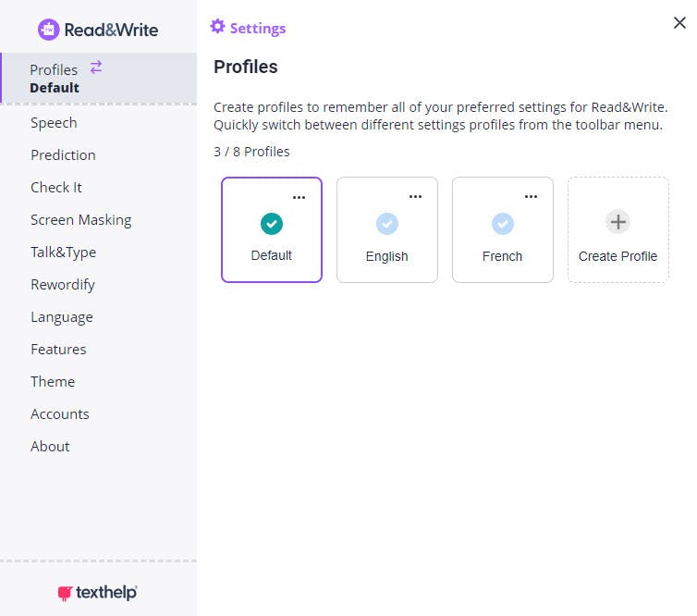Screen dimensions: 697x616
Task: Activate the French profile checkmark
Action: pos(503,223)
